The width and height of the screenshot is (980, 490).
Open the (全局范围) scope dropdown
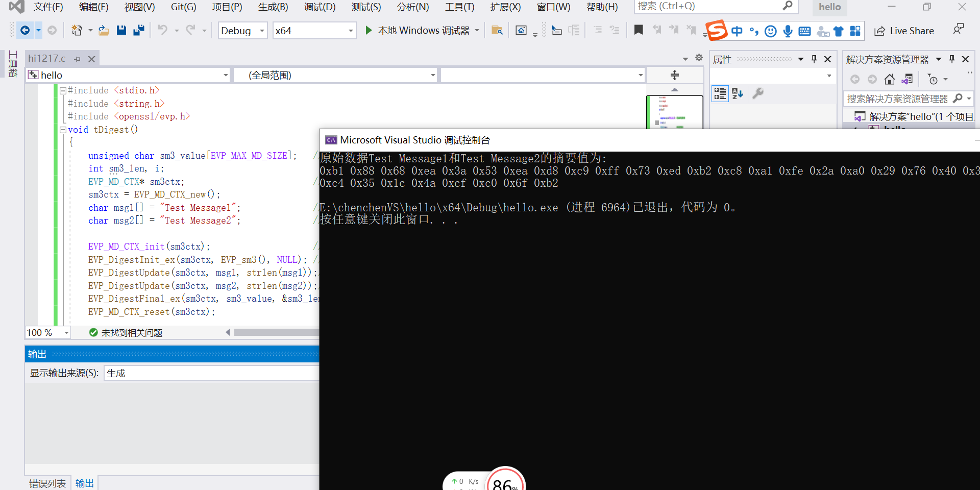click(336, 75)
